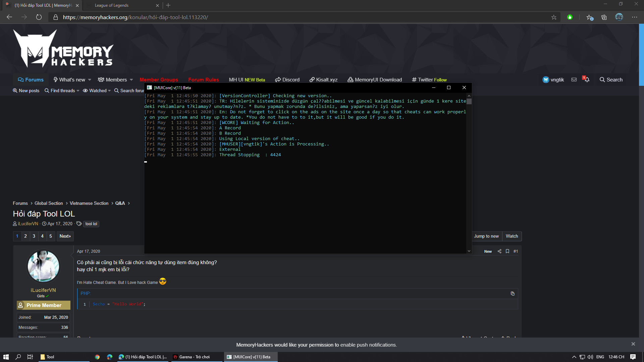Go to page 4 of thread
The height and width of the screenshot is (362, 644).
(42, 236)
